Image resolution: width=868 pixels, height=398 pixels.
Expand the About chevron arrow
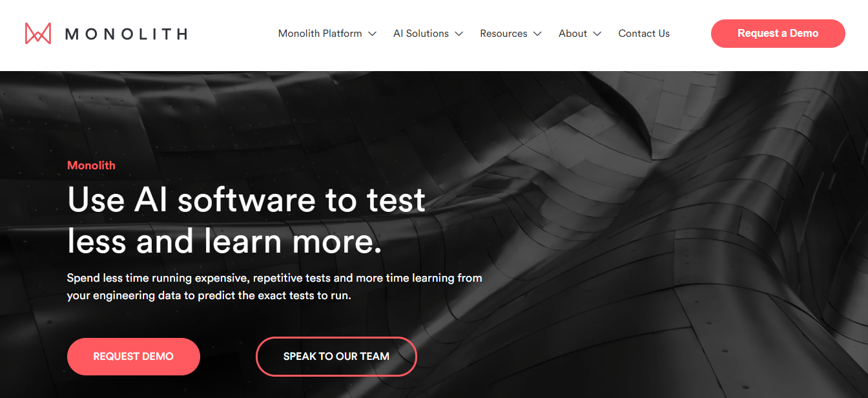click(597, 34)
